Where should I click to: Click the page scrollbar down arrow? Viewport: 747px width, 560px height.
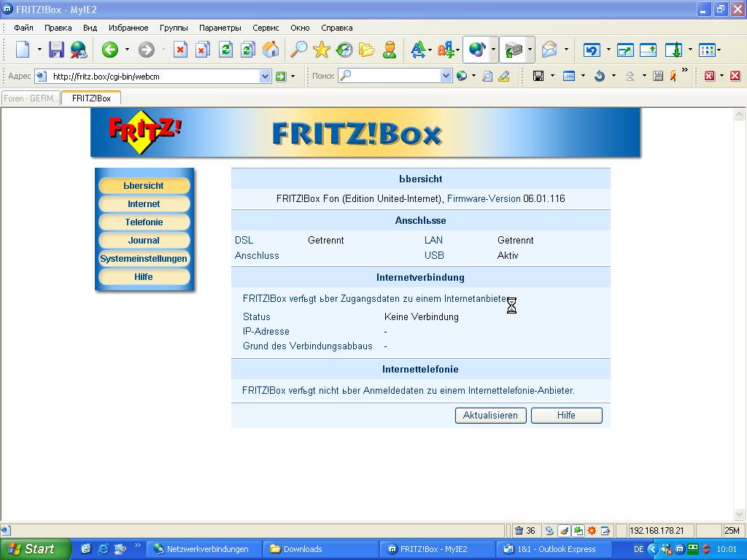point(740,514)
